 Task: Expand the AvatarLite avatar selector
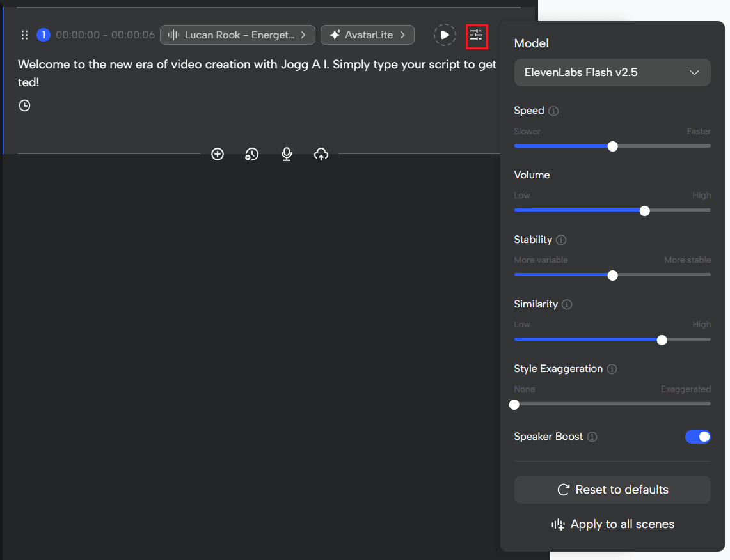[x=367, y=35]
